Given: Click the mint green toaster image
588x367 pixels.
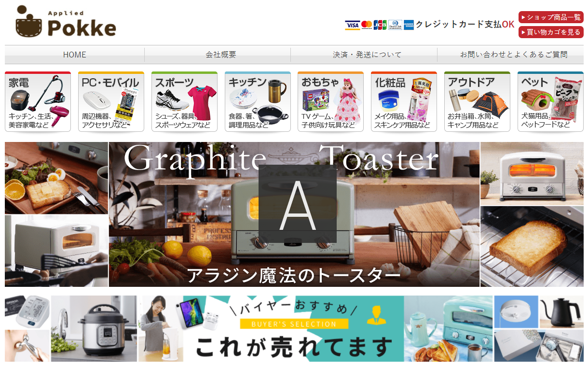Looking at the screenshot, I should pyautogui.click(x=449, y=329).
